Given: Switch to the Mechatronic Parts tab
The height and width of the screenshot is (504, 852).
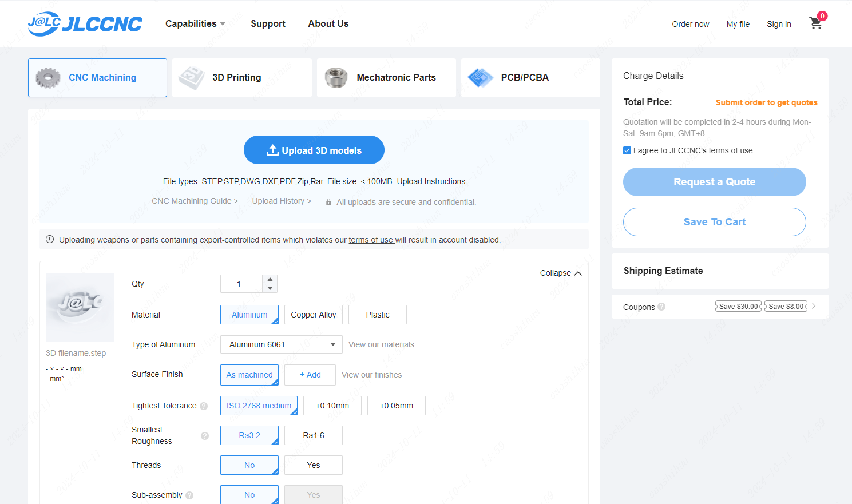Looking at the screenshot, I should (x=386, y=78).
